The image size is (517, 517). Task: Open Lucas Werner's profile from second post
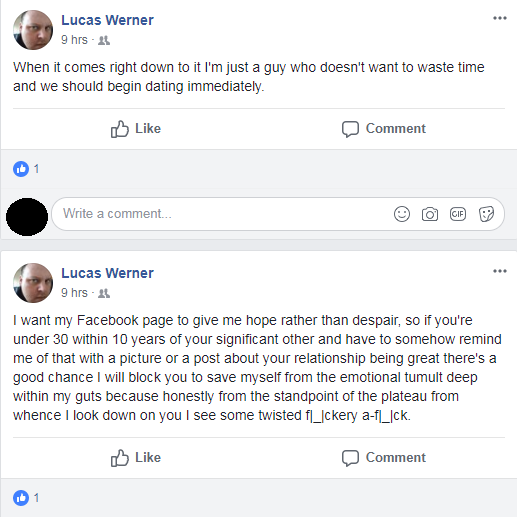(x=107, y=273)
